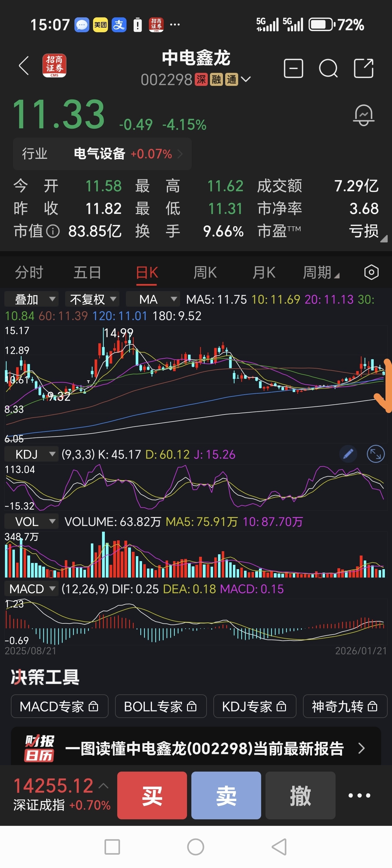Switch to the 周K tab

pos(205,272)
